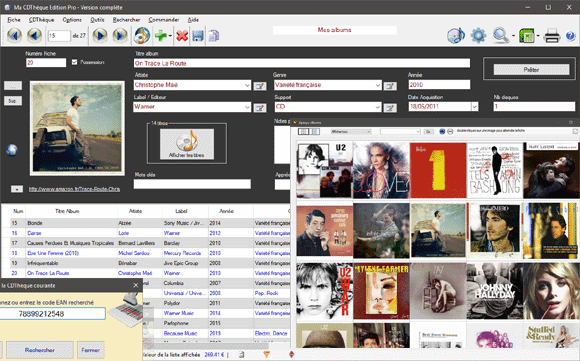Duplicate record with the copy pages icon

point(214,36)
